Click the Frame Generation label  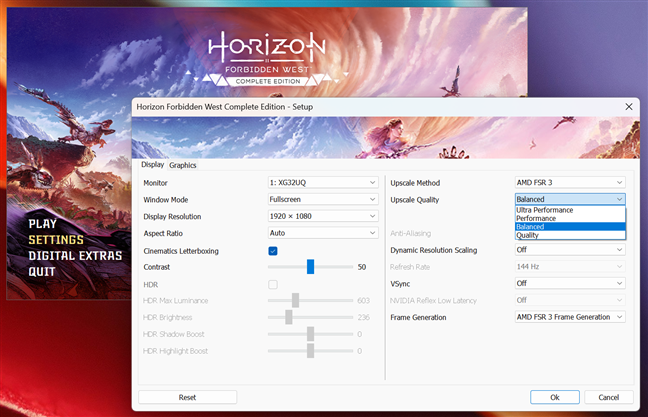coord(418,317)
